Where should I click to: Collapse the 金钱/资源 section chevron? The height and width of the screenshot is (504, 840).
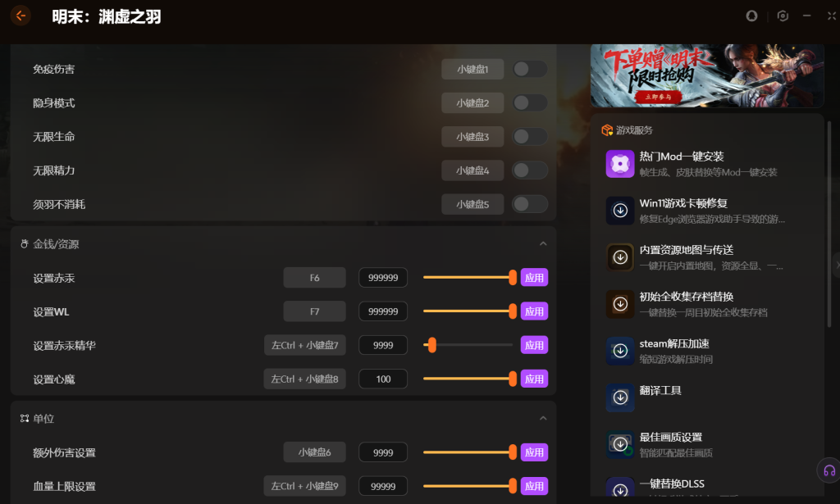tap(543, 244)
